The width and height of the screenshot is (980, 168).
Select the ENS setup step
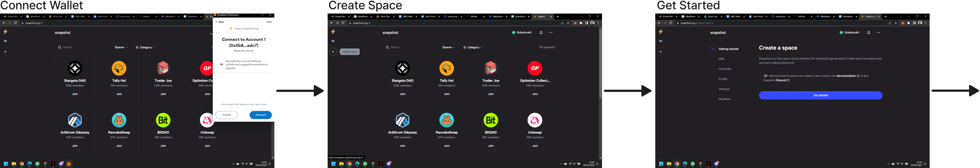tap(721, 59)
